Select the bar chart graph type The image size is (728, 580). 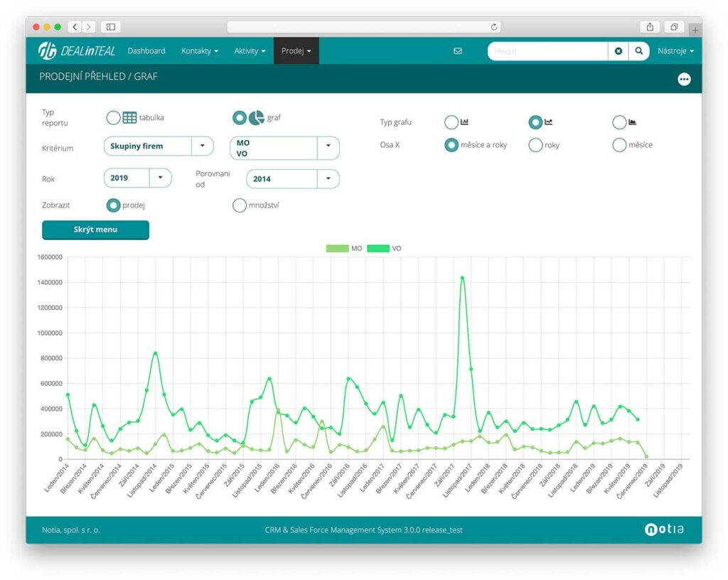click(451, 122)
